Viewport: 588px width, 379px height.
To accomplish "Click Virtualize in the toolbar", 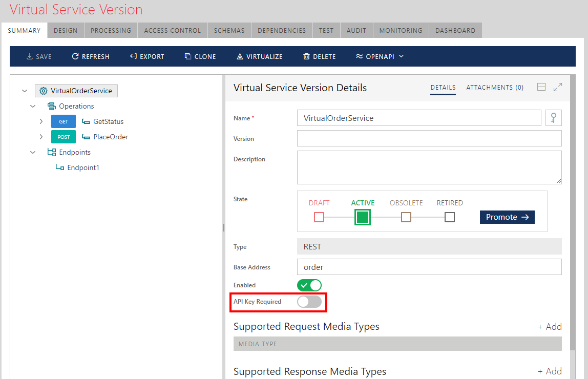I will click(260, 57).
